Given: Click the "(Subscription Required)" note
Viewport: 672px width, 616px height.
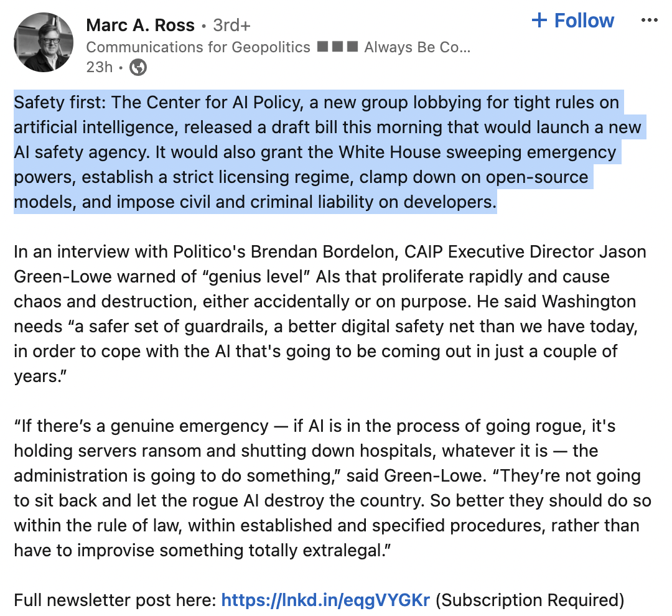Looking at the screenshot, I should click(530, 600).
